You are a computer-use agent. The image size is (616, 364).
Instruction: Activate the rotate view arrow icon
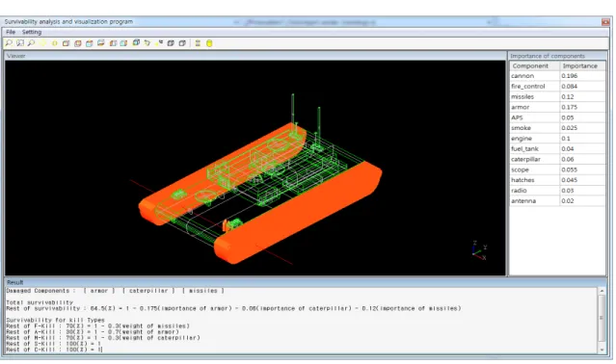147,43
